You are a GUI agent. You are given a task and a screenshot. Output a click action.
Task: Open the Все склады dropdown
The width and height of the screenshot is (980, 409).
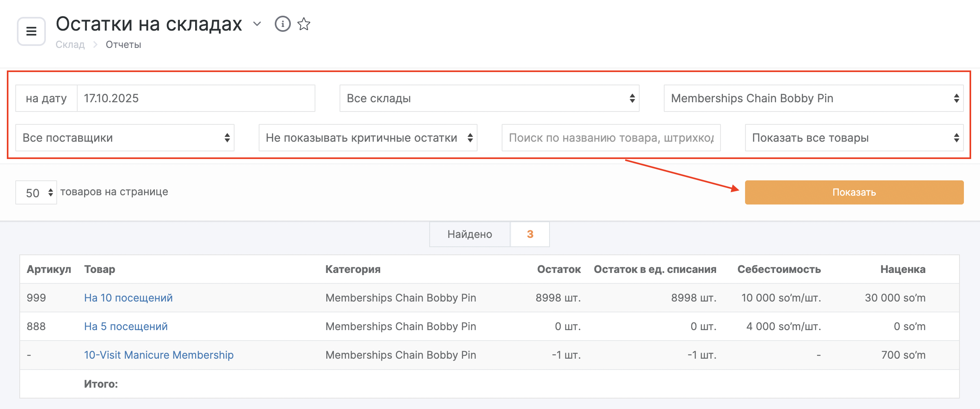click(x=489, y=98)
